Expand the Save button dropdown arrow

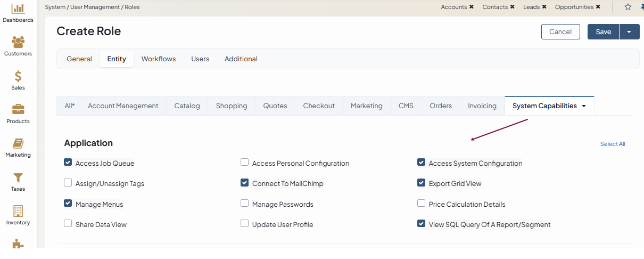point(629,32)
